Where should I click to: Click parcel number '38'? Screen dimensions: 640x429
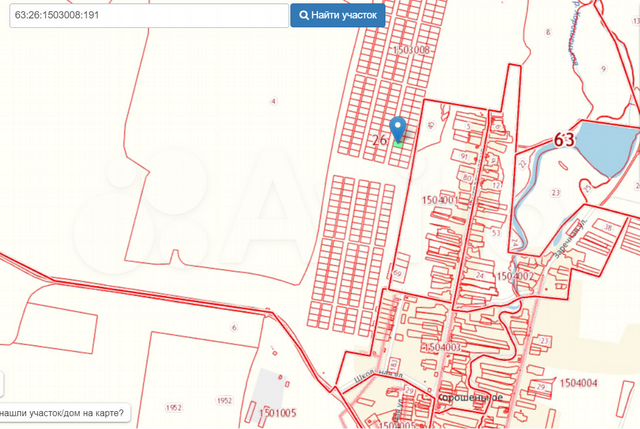(x=608, y=227)
